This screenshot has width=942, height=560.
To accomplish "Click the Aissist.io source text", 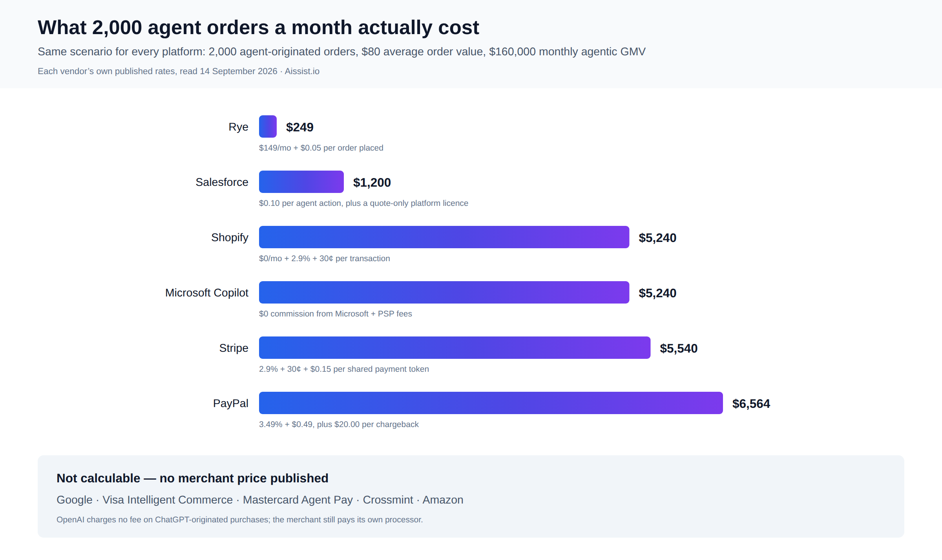I will [x=302, y=71].
